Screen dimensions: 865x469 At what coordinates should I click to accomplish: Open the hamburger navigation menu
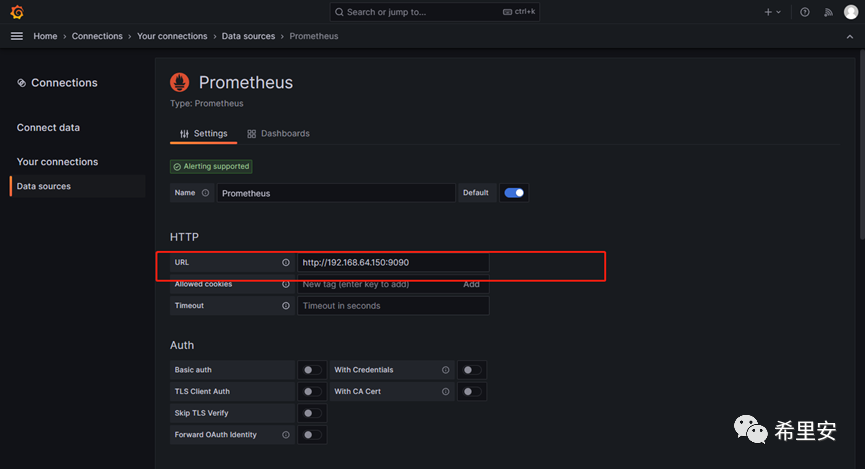(16, 36)
